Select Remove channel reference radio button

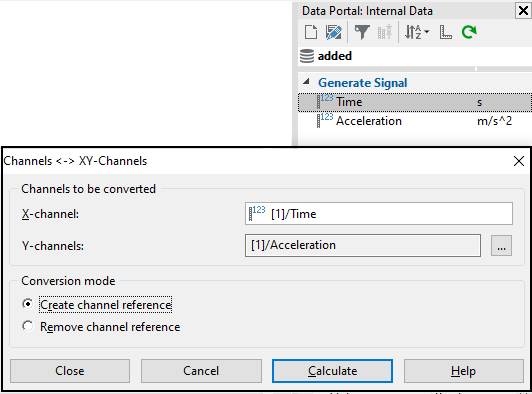[28, 326]
